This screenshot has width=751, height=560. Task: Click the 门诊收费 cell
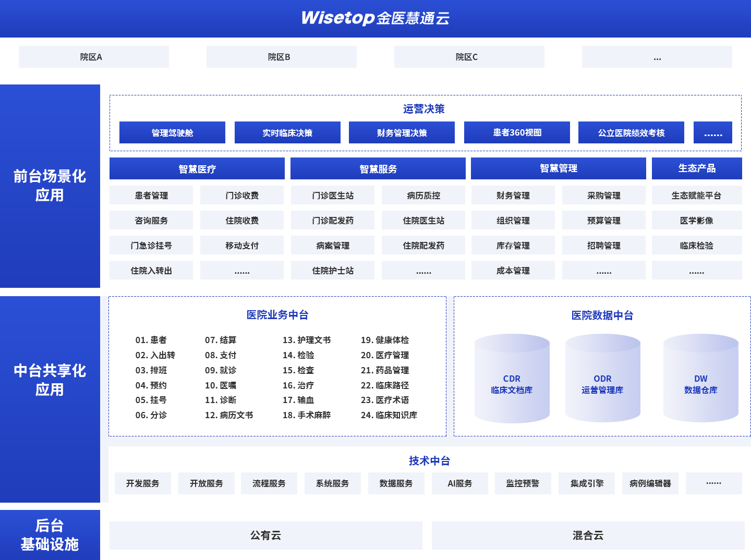(x=242, y=195)
